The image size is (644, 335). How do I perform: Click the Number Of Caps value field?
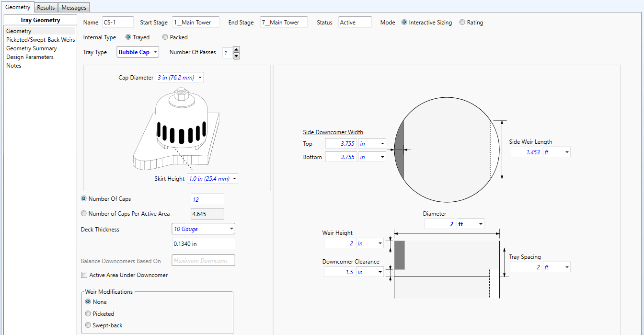(x=207, y=199)
